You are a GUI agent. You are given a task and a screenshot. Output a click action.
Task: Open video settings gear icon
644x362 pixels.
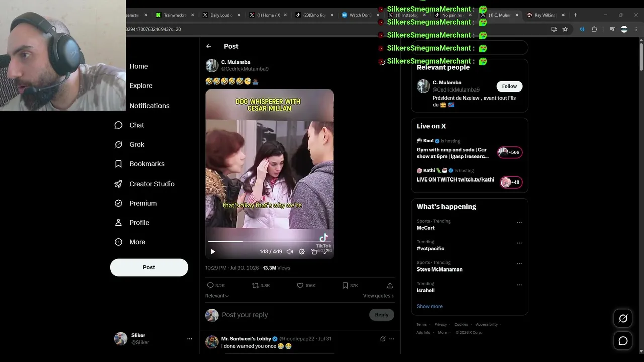pyautogui.click(x=302, y=252)
